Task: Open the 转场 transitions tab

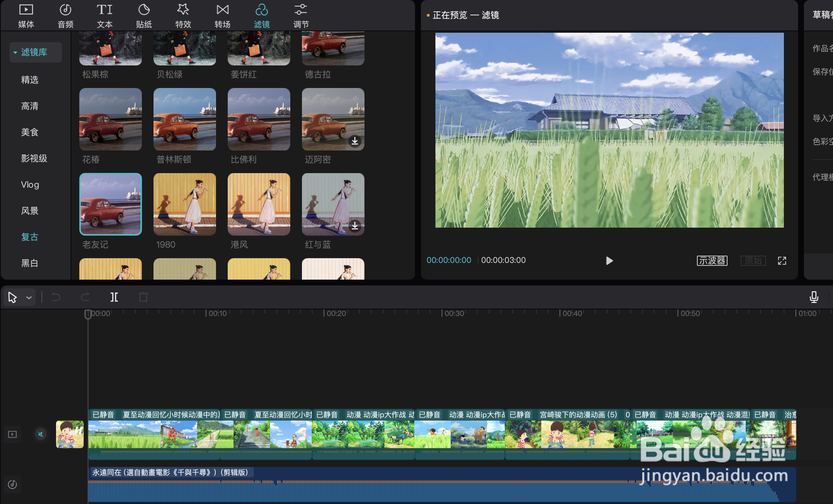Action: click(x=222, y=16)
